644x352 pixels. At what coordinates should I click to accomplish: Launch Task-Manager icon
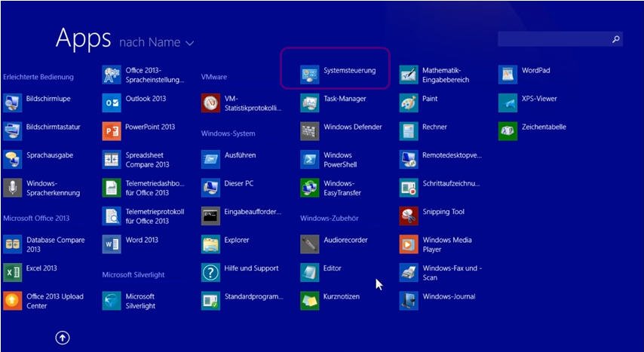[x=310, y=103]
